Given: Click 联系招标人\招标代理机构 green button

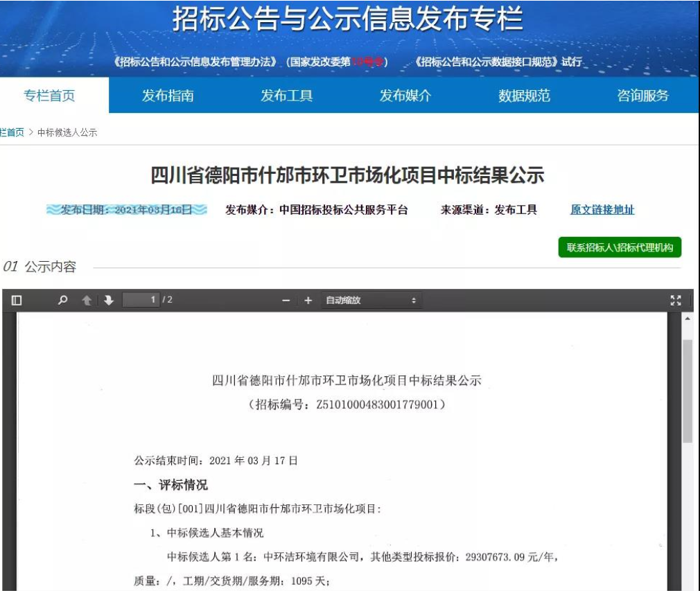Looking at the screenshot, I should pyautogui.click(x=620, y=247).
